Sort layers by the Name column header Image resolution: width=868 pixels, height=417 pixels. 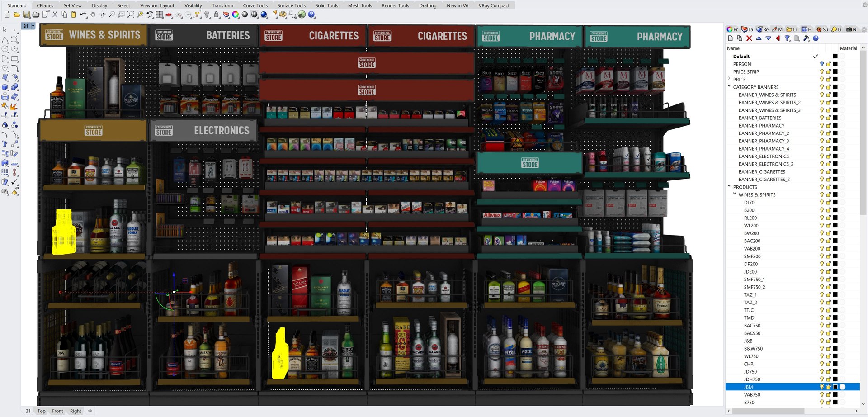733,48
